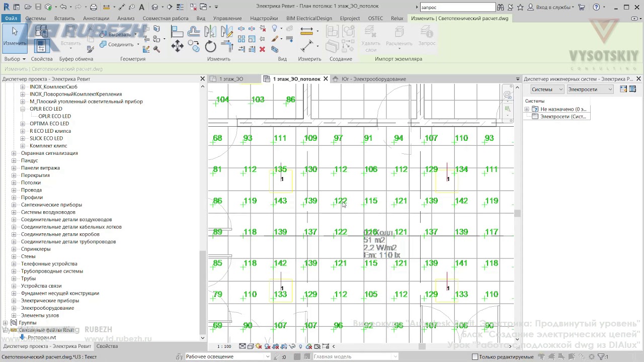
Task: Expand the 'Пандус' tree node
Action: (14, 160)
